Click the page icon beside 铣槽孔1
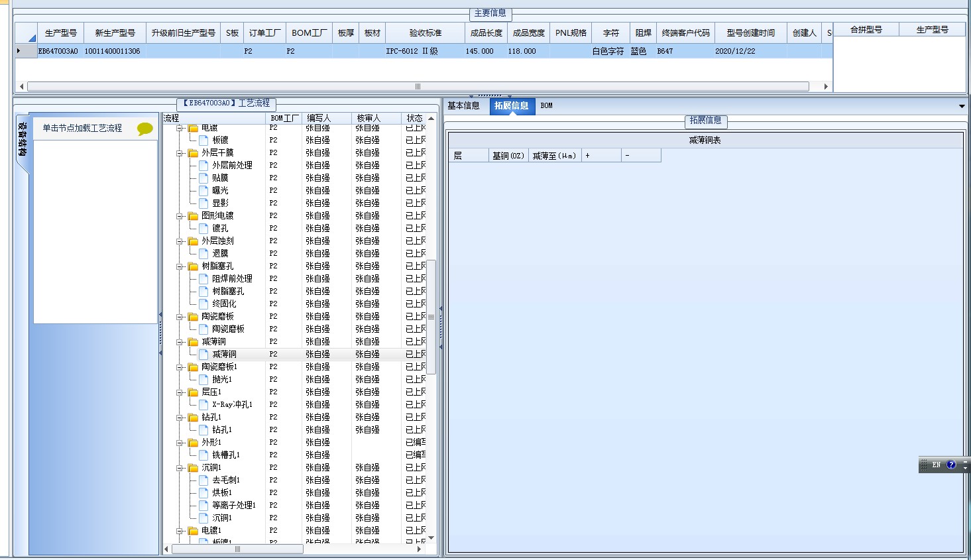Viewport: 971px width, 560px height. (203, 455)
